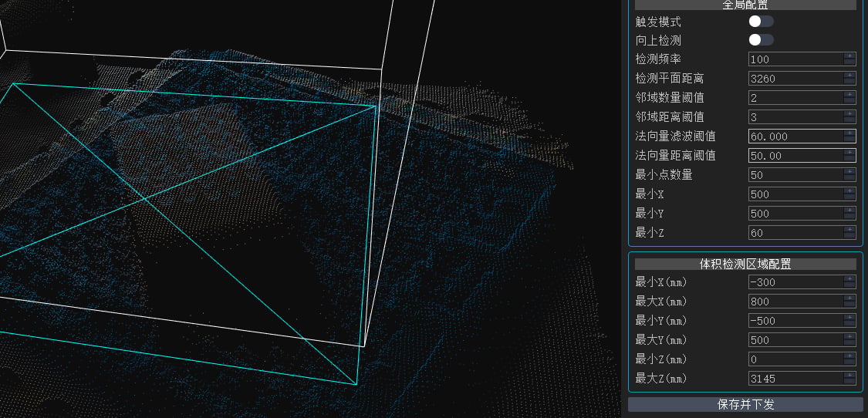Toggle the 触发模式 switch

pyautogui.click(x=762, y=22)
